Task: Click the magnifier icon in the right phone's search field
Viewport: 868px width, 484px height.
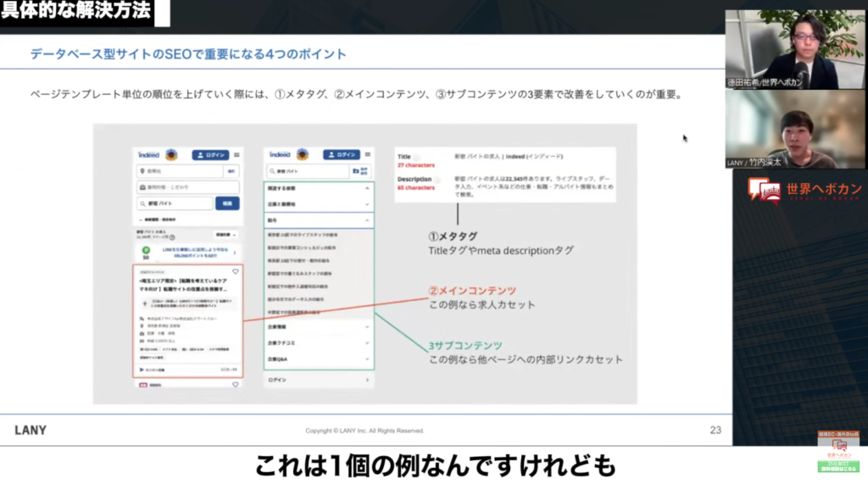Action: 272,171
